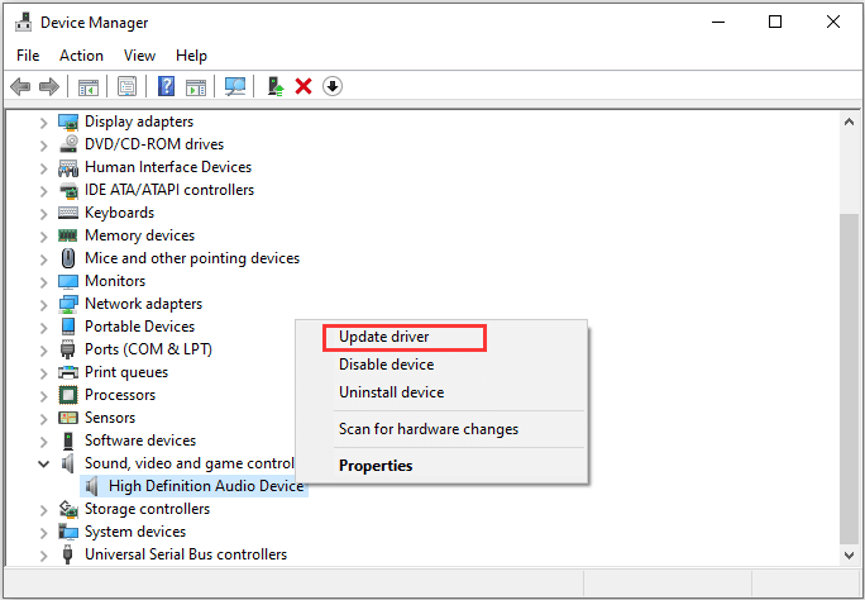Viewport: 865px width, 600px height.
Task: Click the Display adapters category icon
Action: (x=68, y=121)
